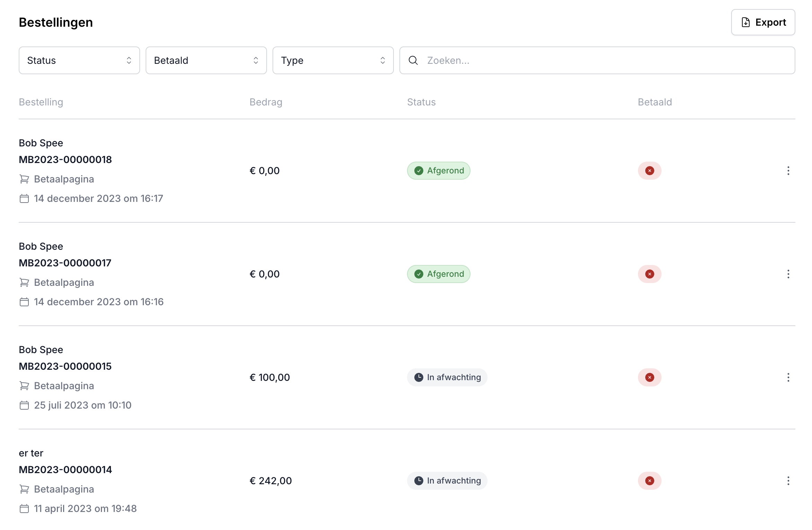Open three-dot menu for order MB2023-00000018

tap(788, 171)
